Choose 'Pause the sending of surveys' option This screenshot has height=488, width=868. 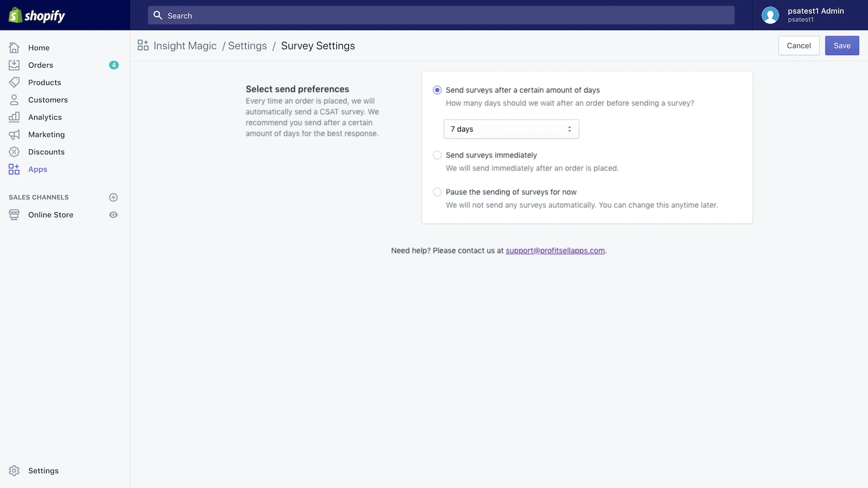(437, 192)
